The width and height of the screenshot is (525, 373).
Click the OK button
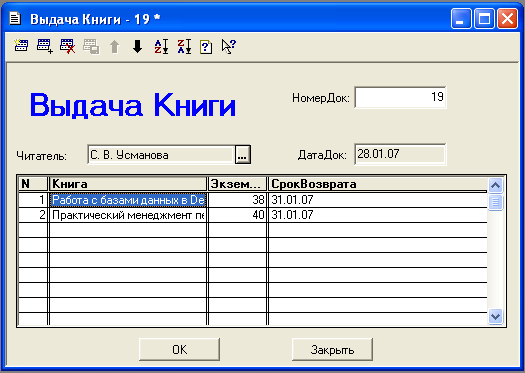[x=179, y=349]
